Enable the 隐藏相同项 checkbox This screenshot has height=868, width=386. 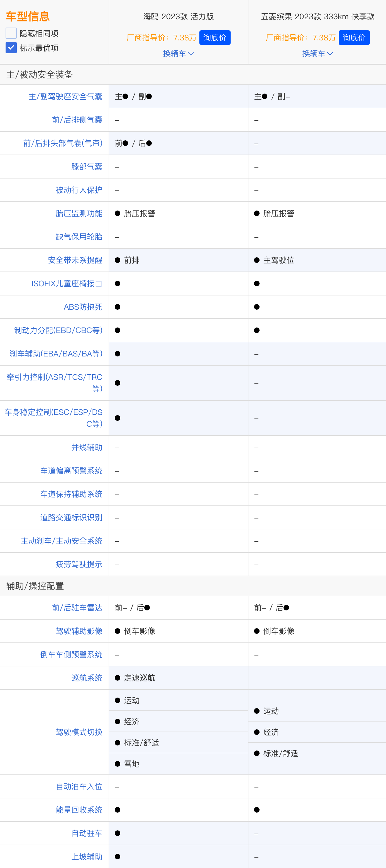tap(11, 33)
